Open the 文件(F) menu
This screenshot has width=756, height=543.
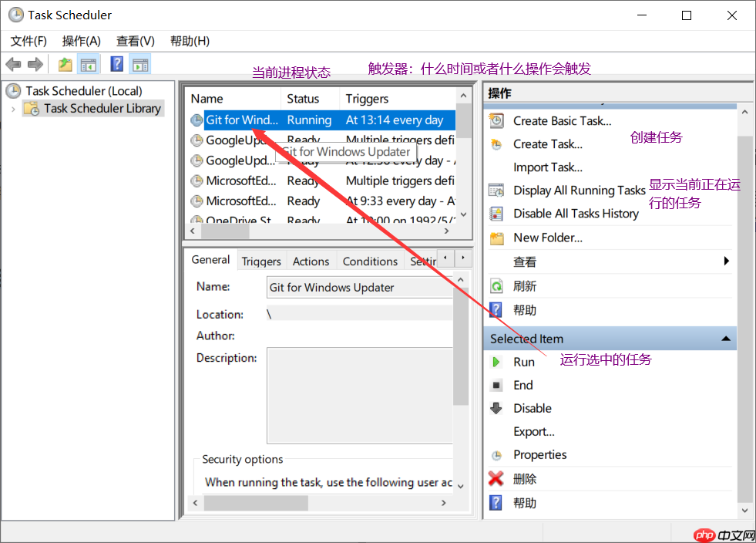pos(29,41)
